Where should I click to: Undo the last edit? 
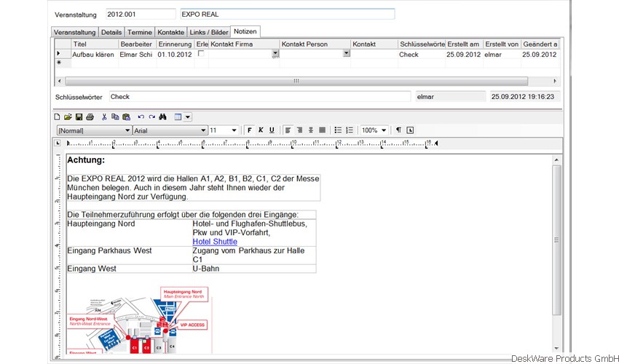coord(141,117)
